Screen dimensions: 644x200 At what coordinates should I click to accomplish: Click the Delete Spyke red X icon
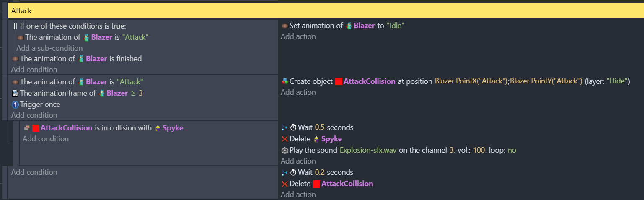tap(284, 139)
